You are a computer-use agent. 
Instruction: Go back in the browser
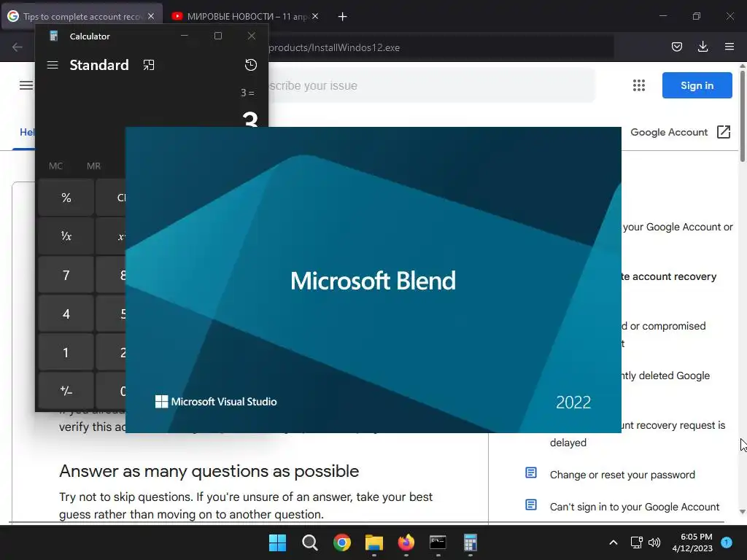(18, 47)
